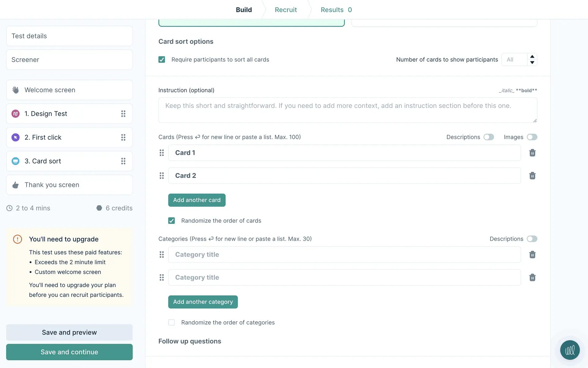
Task: Delete first Category title row
Action: point(532,255)
